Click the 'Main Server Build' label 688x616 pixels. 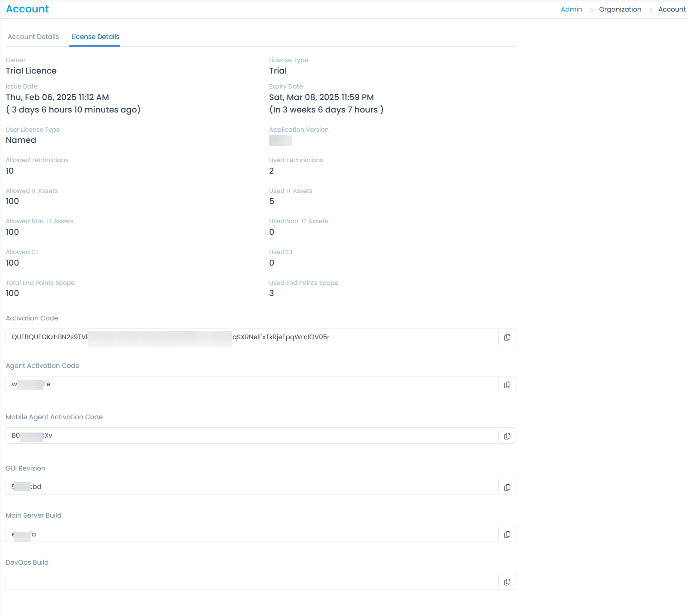pos(34,515)
